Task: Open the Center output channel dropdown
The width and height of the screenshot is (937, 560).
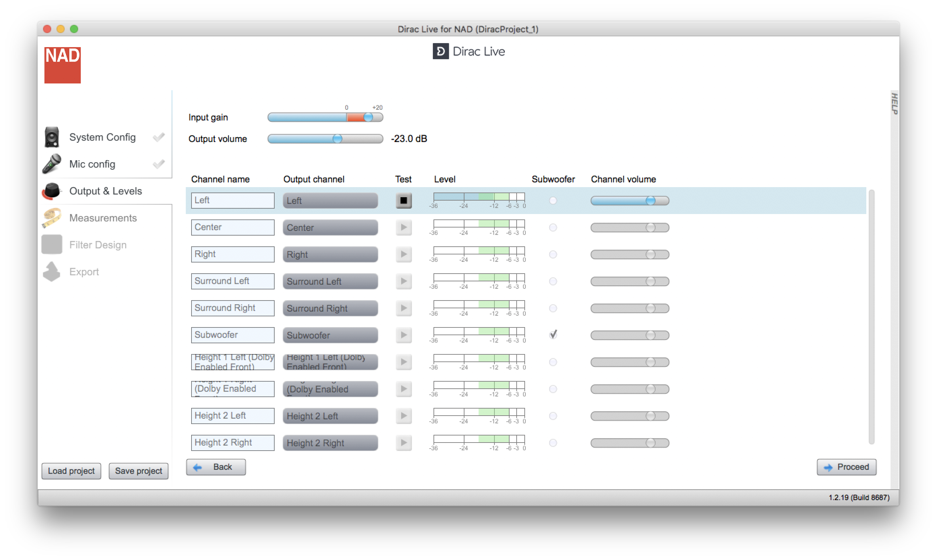Action: [330, 227]
